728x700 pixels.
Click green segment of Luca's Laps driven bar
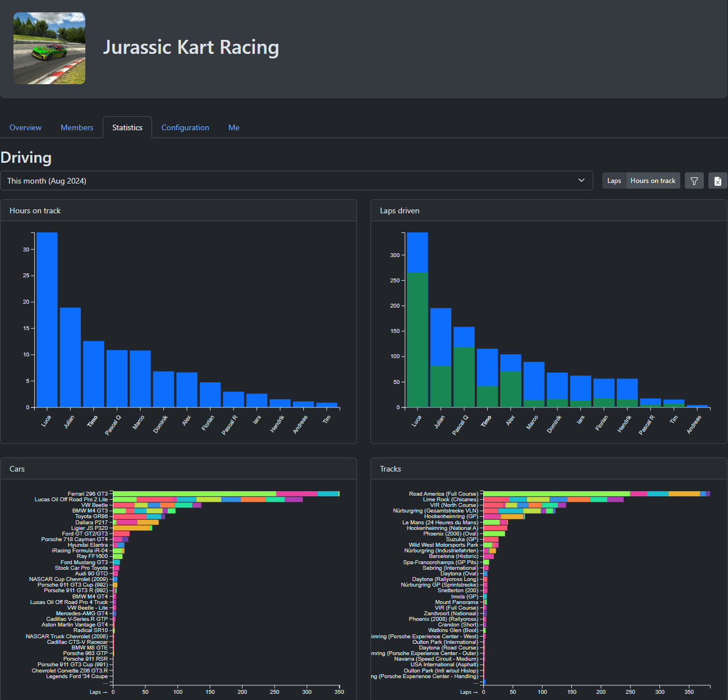click(x=417, y=340)
